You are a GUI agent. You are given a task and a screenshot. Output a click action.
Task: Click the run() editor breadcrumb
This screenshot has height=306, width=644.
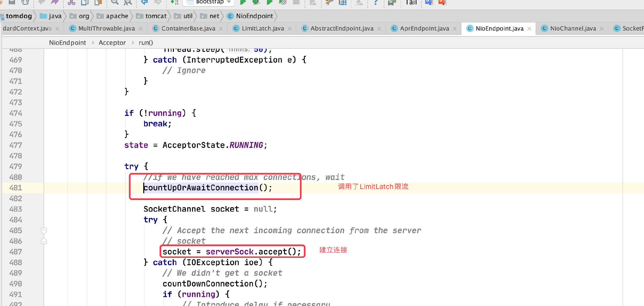tap(146, 42)
